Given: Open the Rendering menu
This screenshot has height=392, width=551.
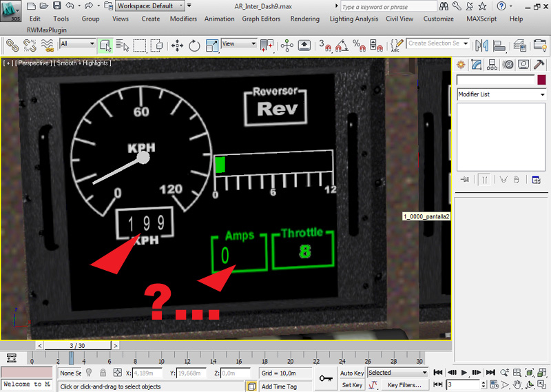Looking at the screenshot, I should [x=304, y=19].
